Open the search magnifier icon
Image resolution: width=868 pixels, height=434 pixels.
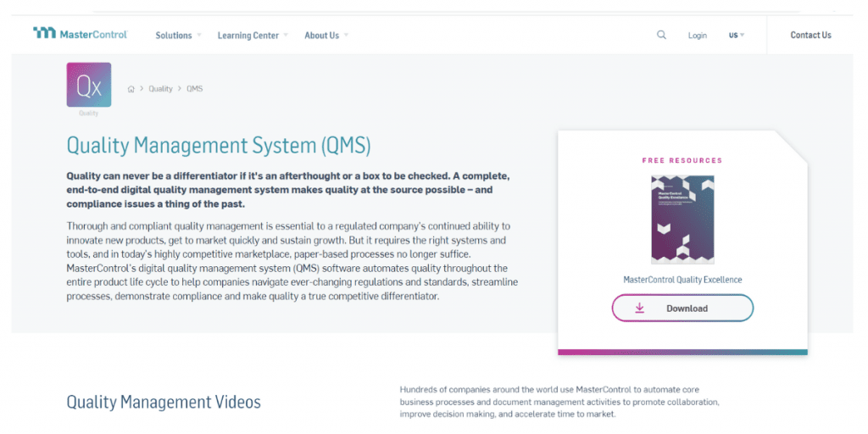661,35
